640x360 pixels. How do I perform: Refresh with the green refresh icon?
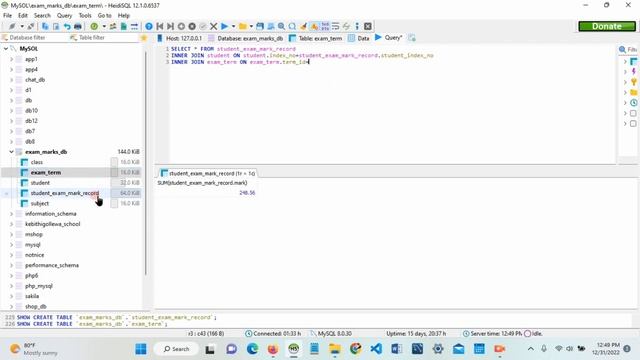94,26
